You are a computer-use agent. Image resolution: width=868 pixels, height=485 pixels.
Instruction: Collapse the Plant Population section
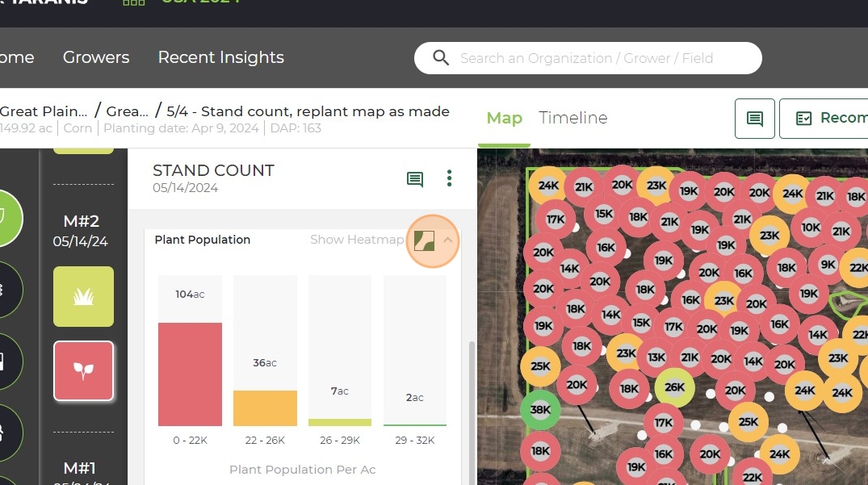(x=448, y=240)
